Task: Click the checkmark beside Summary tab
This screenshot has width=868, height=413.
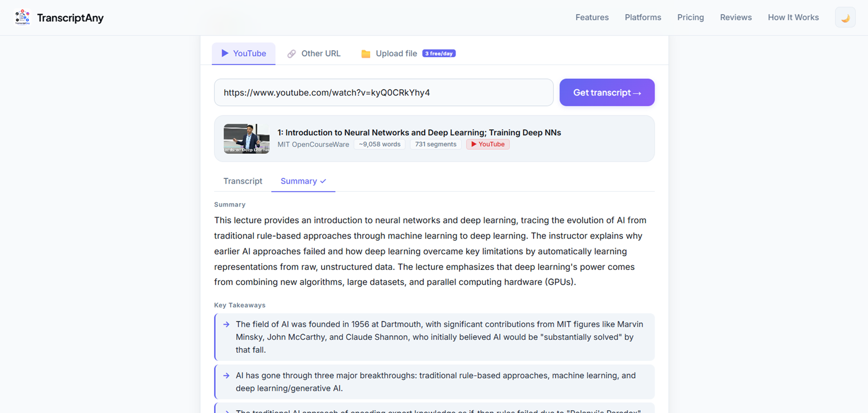Action: tap(323, 181)
